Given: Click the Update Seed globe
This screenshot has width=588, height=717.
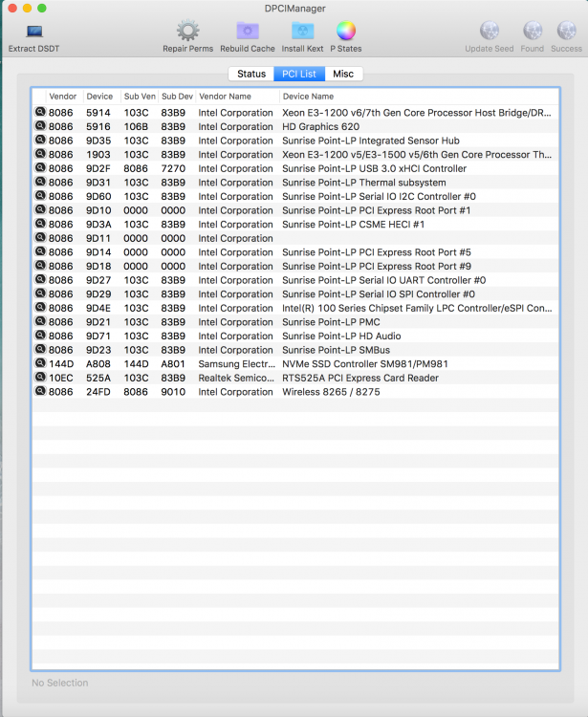Looking at the screenshot, I should (x=490, y=31).
